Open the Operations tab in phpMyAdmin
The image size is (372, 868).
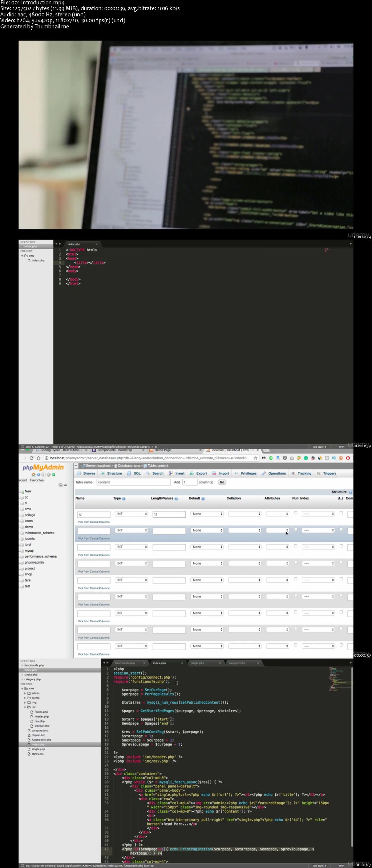[x=274, y=473]
